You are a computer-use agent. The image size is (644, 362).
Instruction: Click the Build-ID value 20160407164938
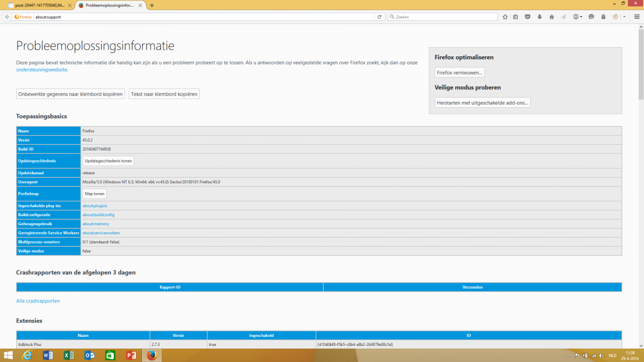coord(97,149)
